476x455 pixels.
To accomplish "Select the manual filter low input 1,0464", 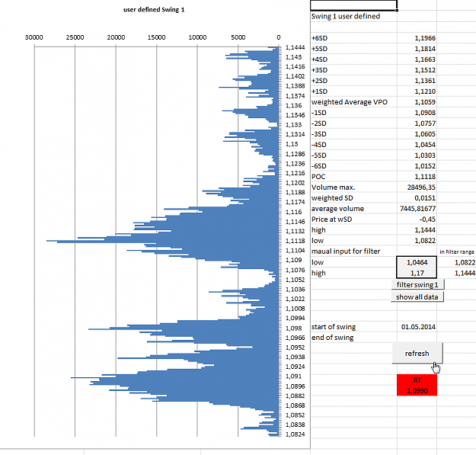I will coord(417,262).
